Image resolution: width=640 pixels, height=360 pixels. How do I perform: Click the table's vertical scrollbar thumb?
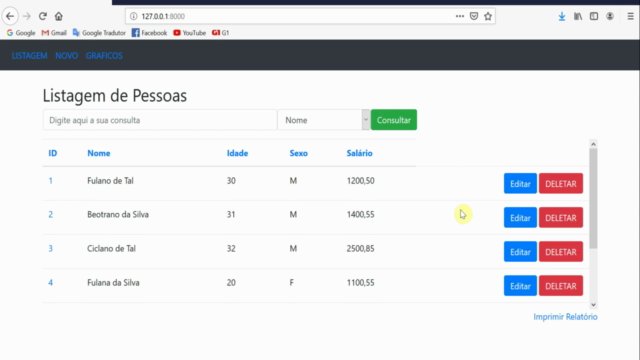(x=593, y=198)
